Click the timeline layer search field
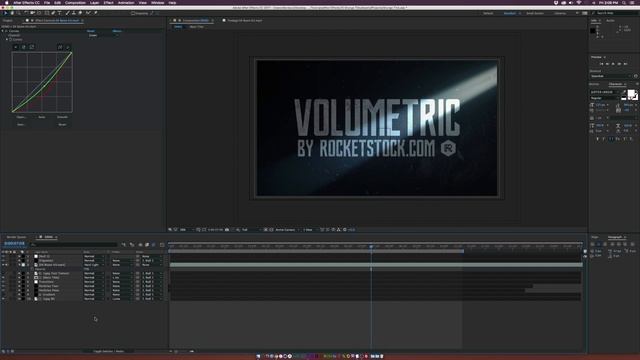Screen dimensions: 640x360 click(74, 244)
